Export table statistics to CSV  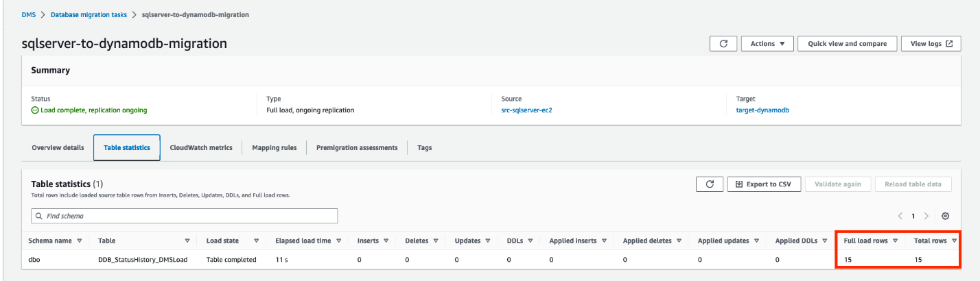pyautogui.click(x=764, y=184)
